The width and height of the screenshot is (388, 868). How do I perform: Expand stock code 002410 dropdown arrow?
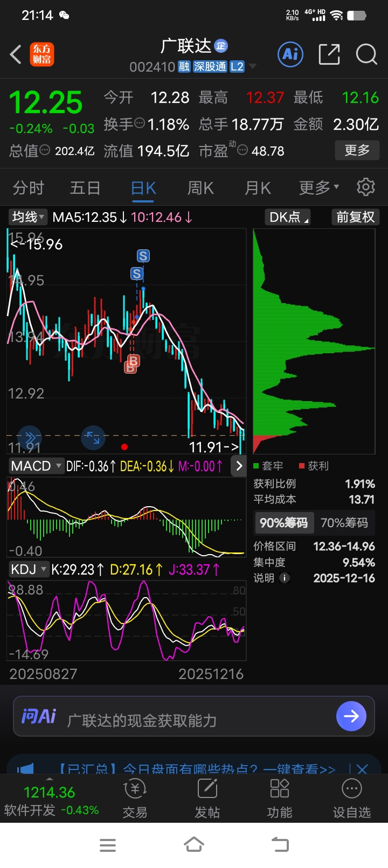pyautogui.click(x=252, y=67)
